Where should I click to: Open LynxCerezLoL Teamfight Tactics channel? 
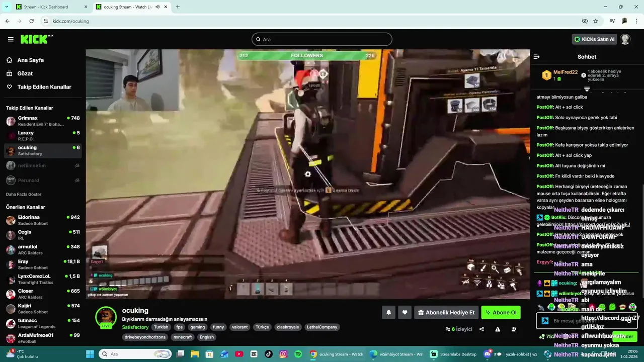tap(43, 279)
